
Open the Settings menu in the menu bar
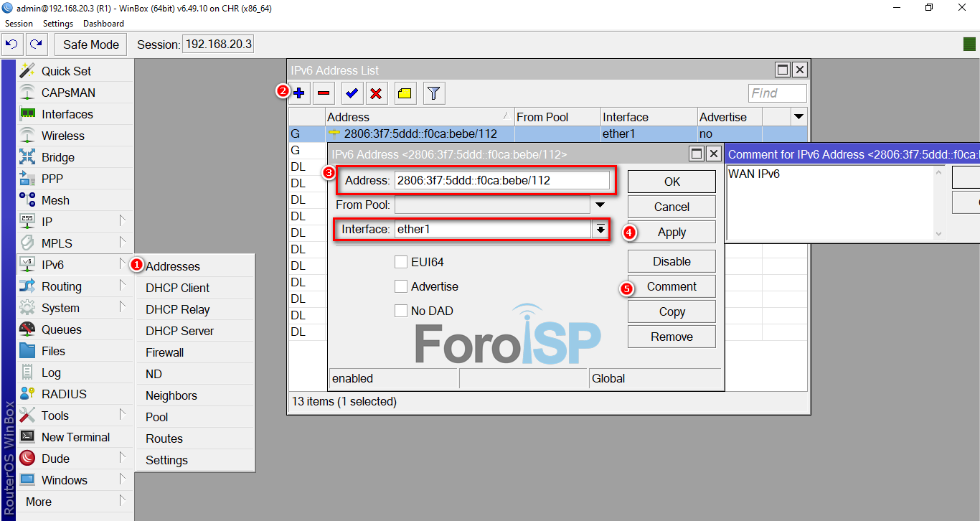58,24
